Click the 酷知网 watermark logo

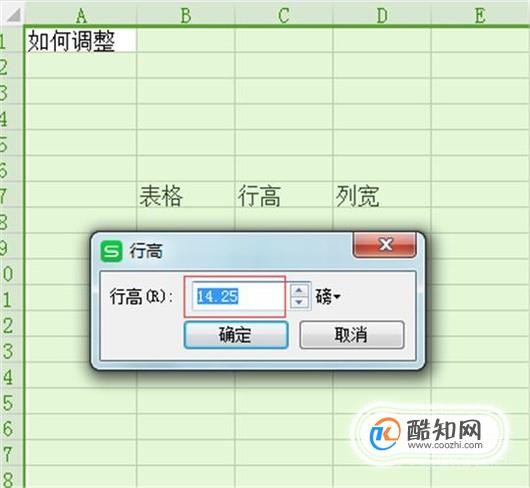click(427, 434)
